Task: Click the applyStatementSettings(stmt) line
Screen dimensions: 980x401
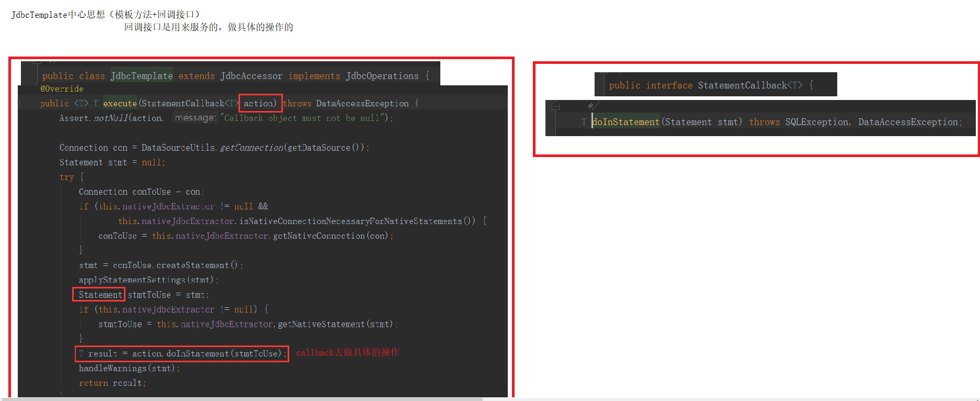Action: click(149, 280)
